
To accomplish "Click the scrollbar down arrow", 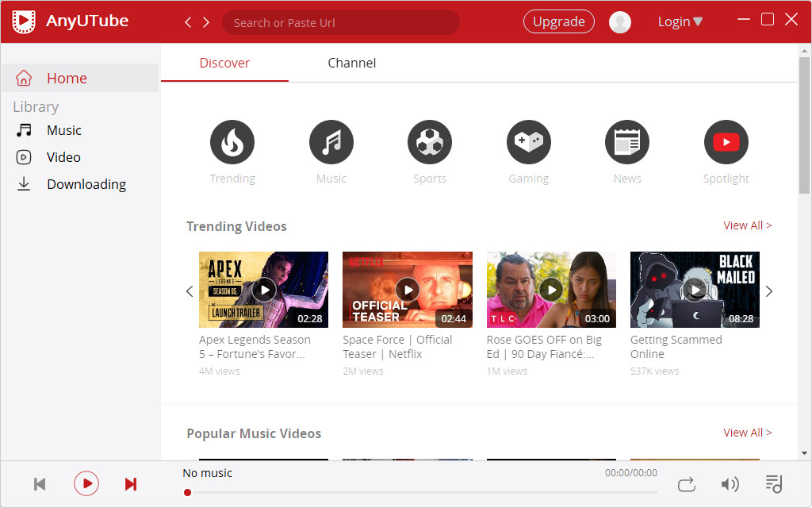I will point(804,453).
